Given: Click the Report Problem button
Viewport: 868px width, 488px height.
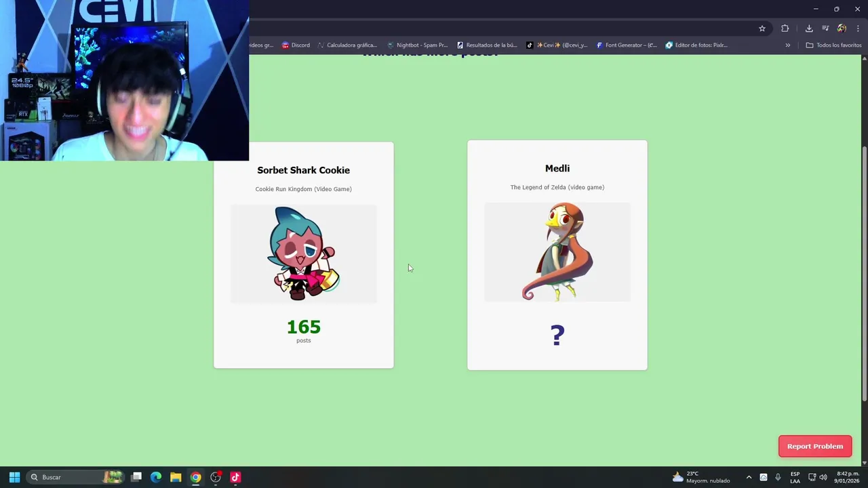Looking at the screenshot, I should click(815, 446).
